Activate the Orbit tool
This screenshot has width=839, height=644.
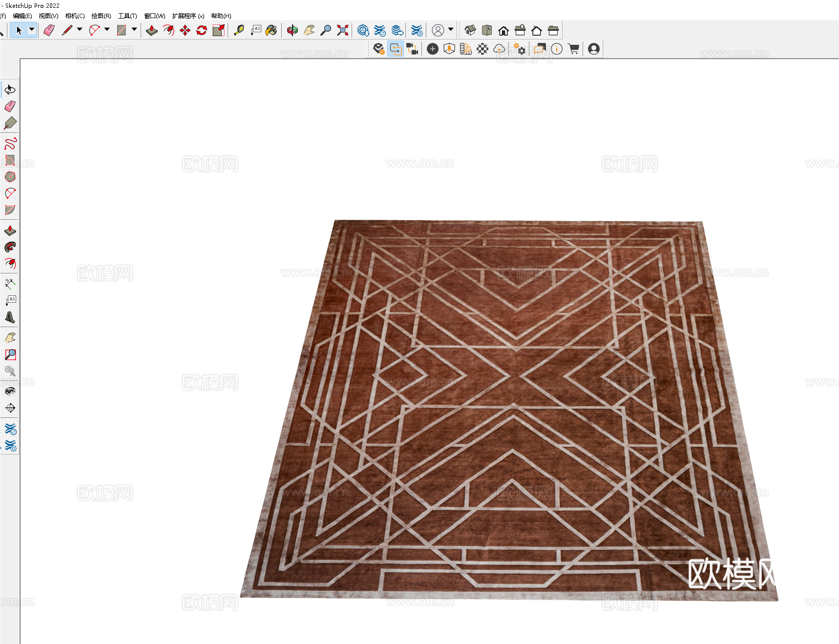[x=293, y=30]
